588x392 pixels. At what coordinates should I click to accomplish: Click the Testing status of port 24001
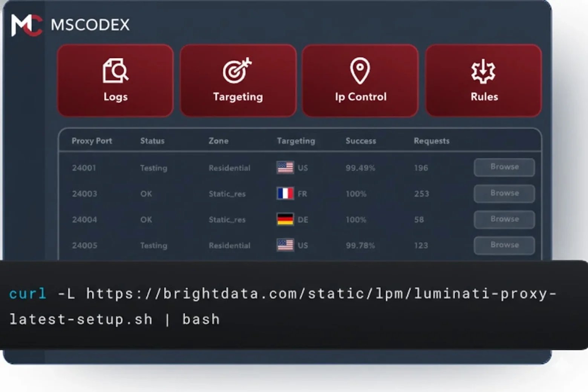tap(153, 168)
